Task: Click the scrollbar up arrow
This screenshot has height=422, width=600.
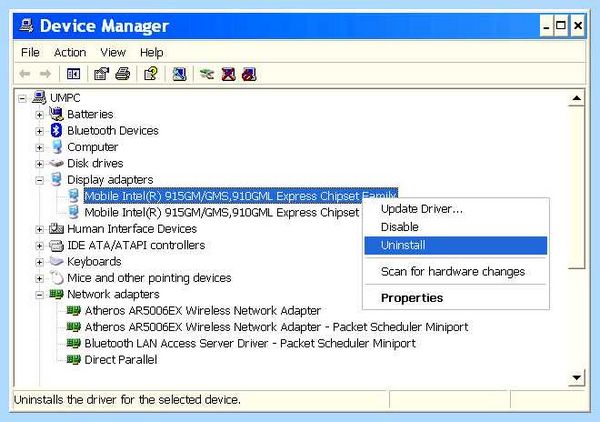Action: click(576, 98)
